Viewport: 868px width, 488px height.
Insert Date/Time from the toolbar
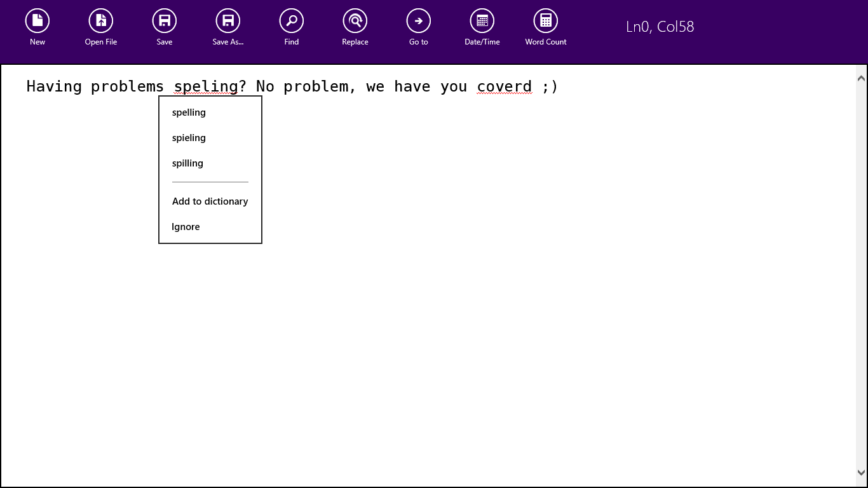pos(482,21)
